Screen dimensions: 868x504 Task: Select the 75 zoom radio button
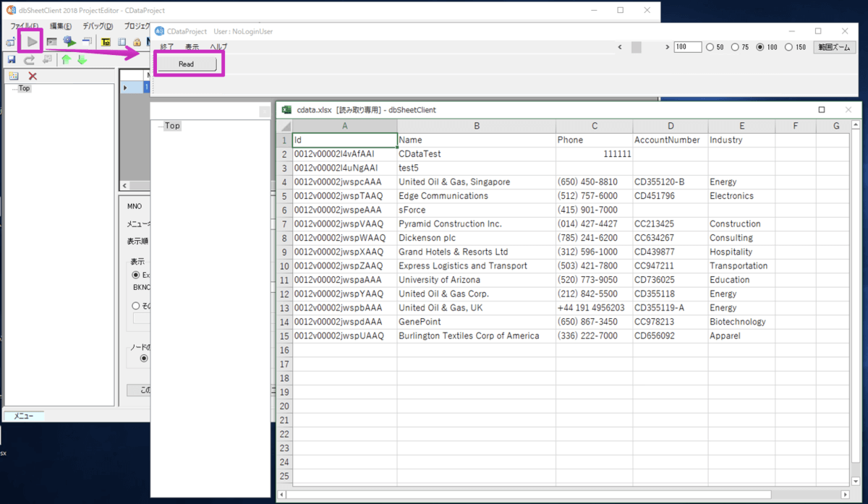click(735, 48)
